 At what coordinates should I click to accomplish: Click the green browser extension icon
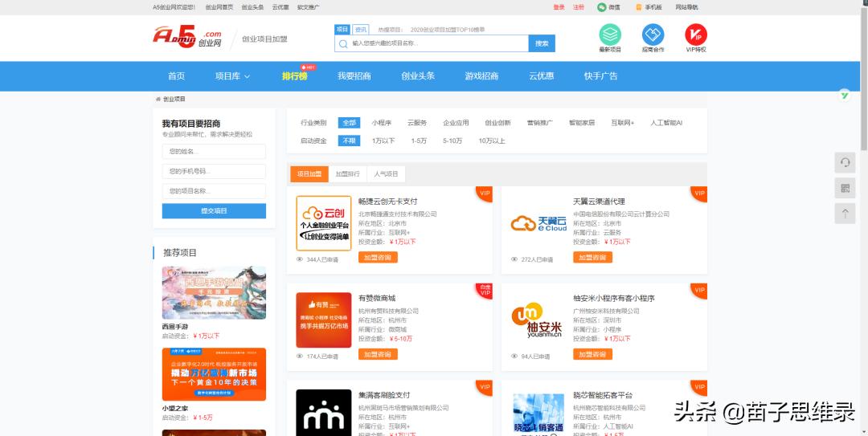tap(844, 96)
